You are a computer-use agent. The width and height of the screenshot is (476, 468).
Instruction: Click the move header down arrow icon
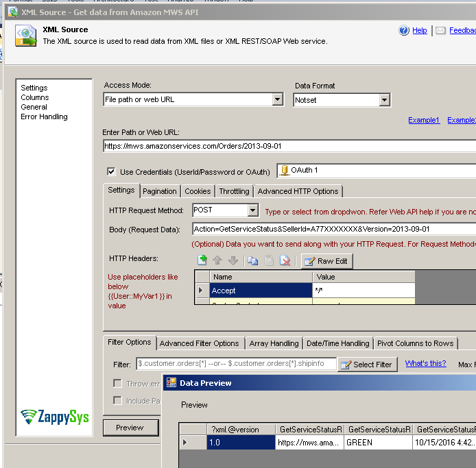233,260
